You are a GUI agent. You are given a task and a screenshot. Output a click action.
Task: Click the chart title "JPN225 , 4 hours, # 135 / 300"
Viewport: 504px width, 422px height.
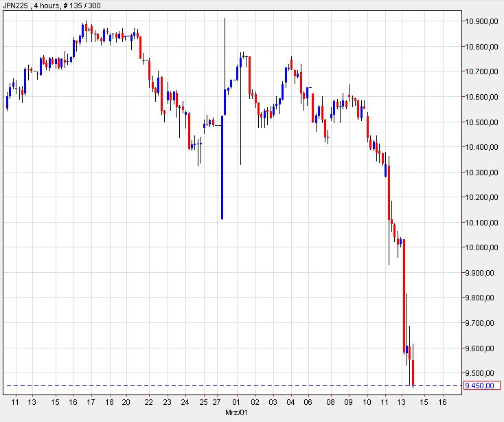(51, 5)
